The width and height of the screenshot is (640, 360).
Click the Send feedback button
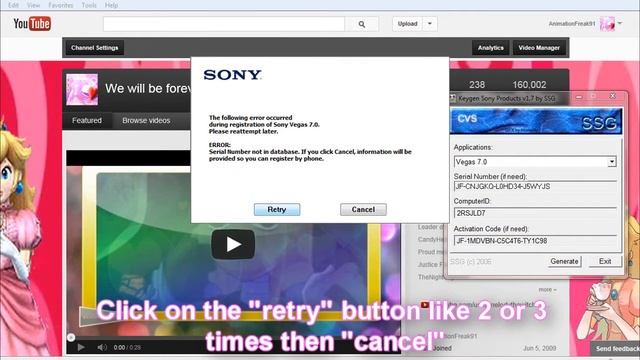[616, 349]
